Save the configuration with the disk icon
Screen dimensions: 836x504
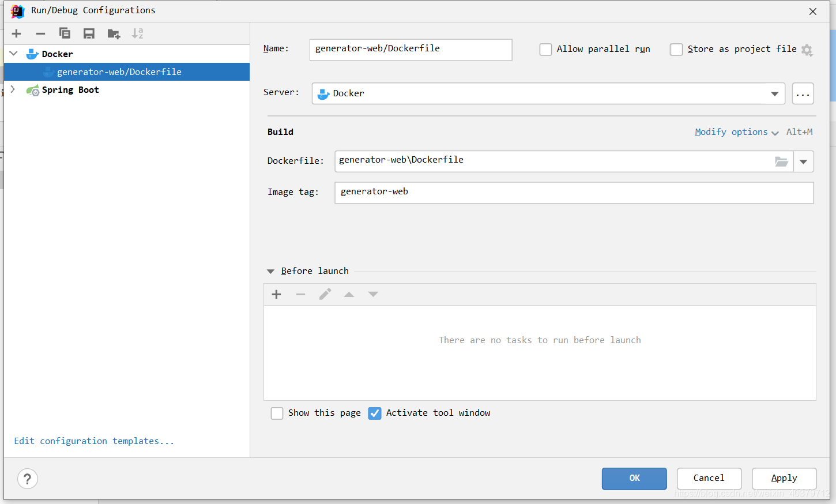[89, 33]
